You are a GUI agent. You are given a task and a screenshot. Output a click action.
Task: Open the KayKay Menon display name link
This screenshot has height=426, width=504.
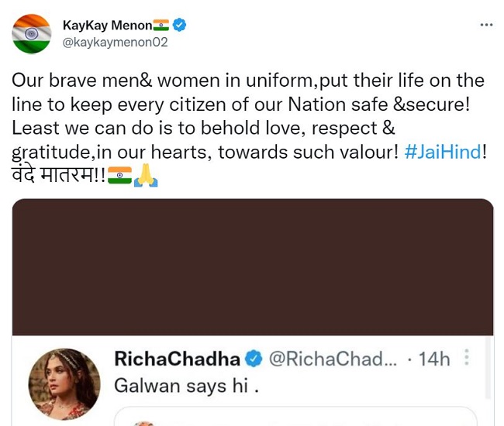(x=107, y=26)
